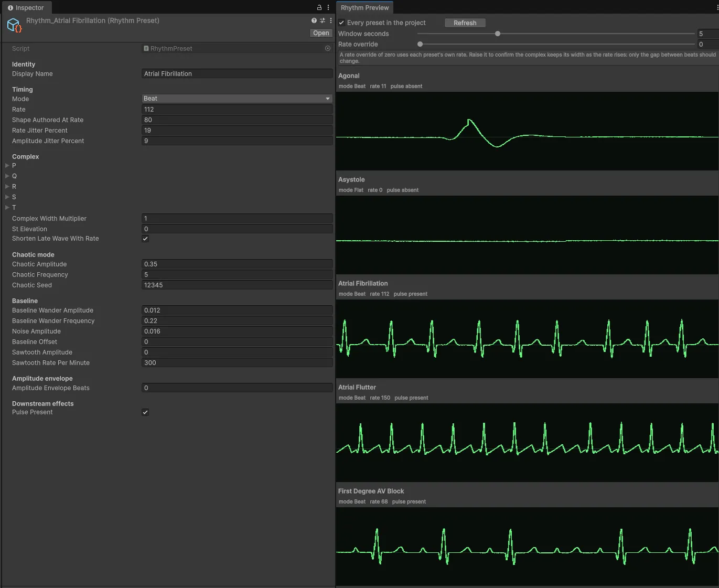The width and height of the screenshot is (719, 588).
Task: Open the preset selector sliders icon
Action: 323,20
